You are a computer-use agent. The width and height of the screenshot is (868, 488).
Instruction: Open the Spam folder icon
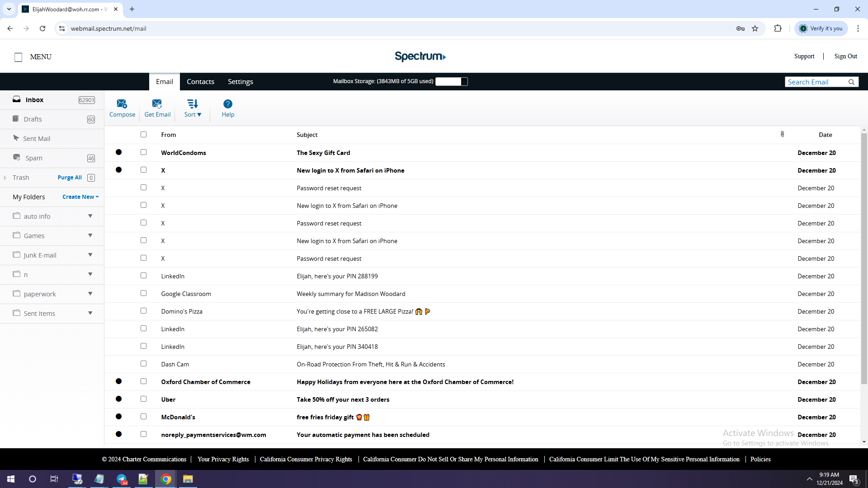coord(17,157)
